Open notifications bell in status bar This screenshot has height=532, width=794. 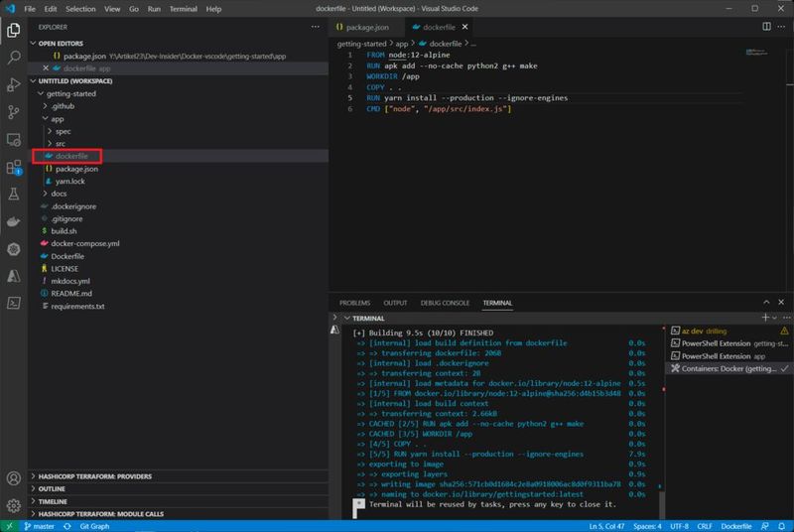782,526
